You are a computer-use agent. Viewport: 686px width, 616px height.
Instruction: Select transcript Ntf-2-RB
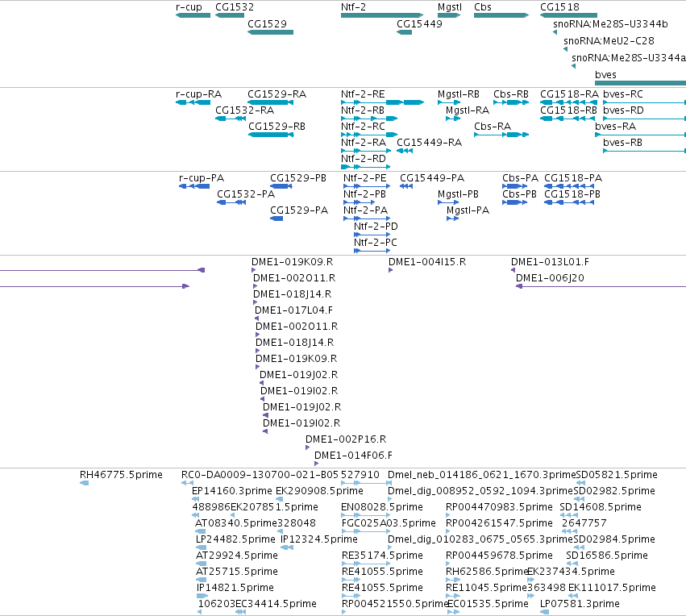tap(369, 119)
